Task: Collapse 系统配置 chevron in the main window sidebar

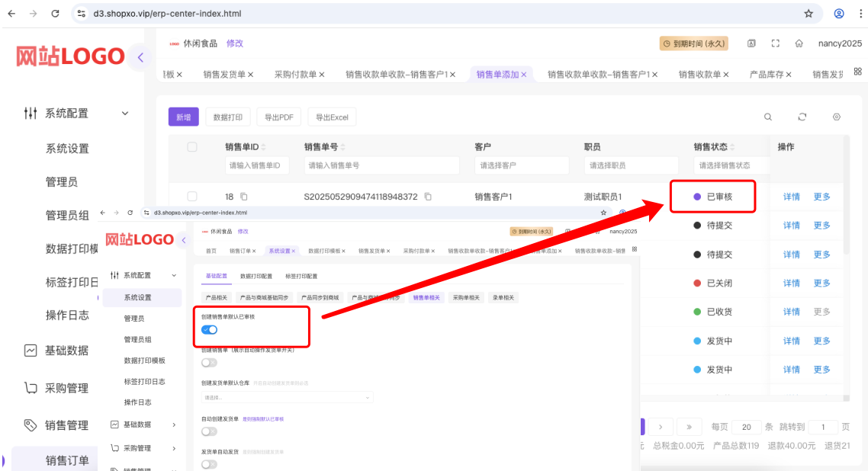Action: tap(125, 114)
